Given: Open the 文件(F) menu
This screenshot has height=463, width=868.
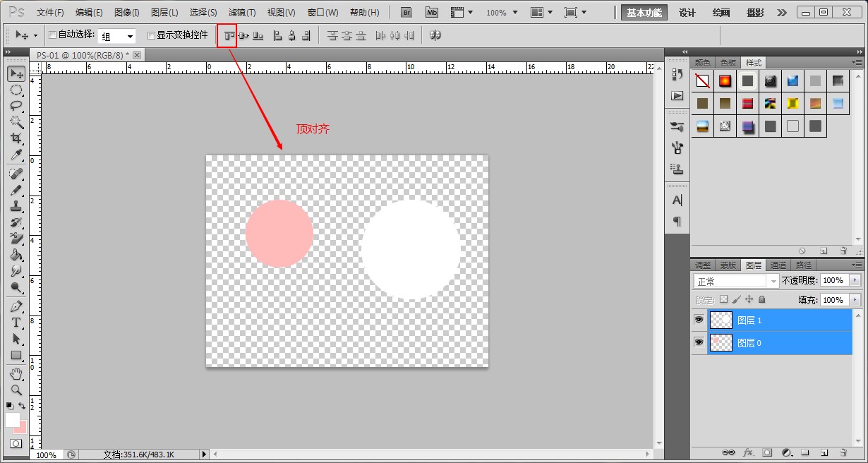Looking at the screenshot, I should coord(50,13).
